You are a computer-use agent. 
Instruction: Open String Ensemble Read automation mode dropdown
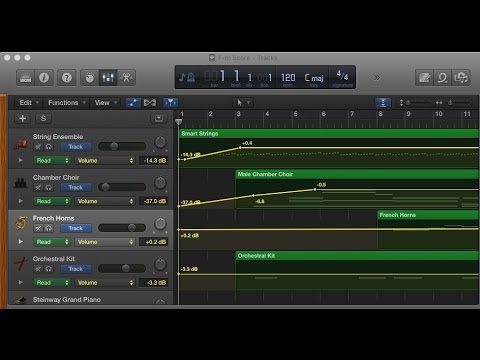pyautogui.click(x=52, y=160)
